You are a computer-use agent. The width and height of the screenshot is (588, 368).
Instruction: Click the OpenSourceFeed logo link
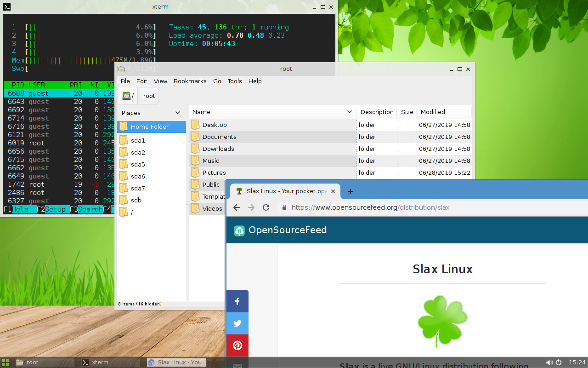coord(281,230)
